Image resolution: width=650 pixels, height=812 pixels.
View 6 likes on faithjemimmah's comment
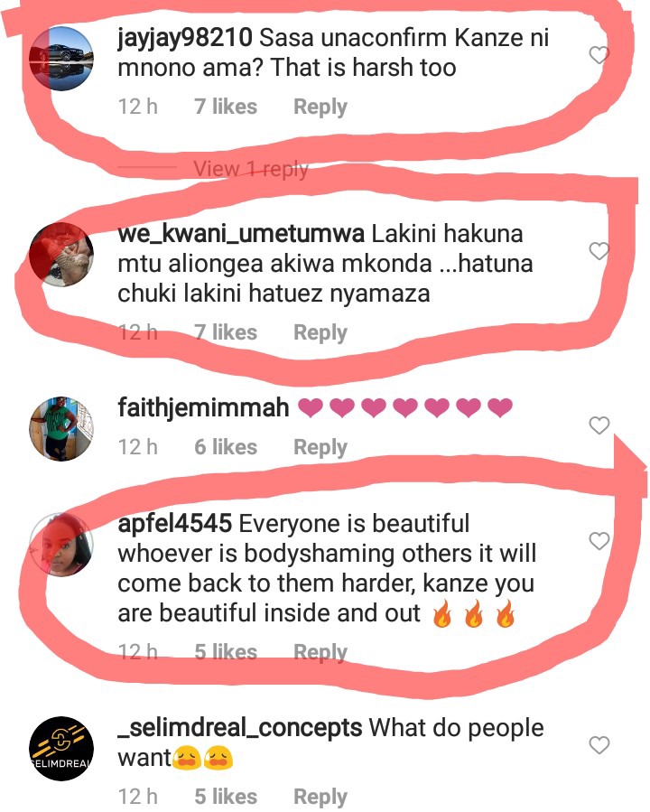click(226, 447)
